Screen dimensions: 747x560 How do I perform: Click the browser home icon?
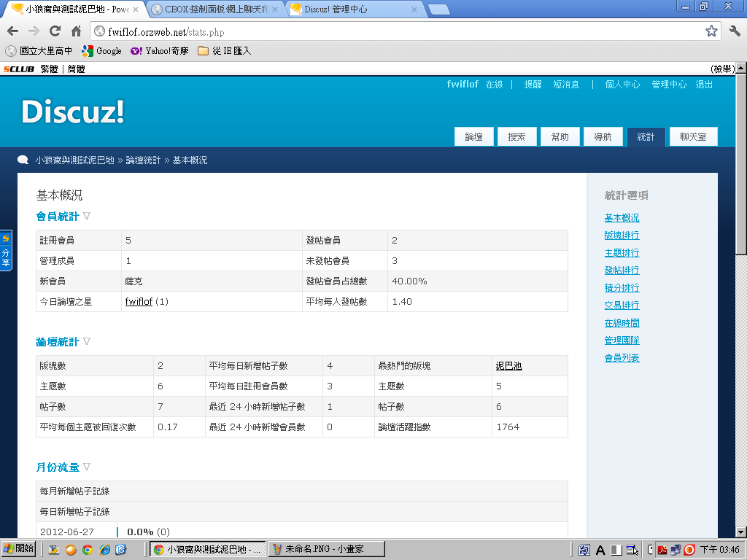point(76,31)
